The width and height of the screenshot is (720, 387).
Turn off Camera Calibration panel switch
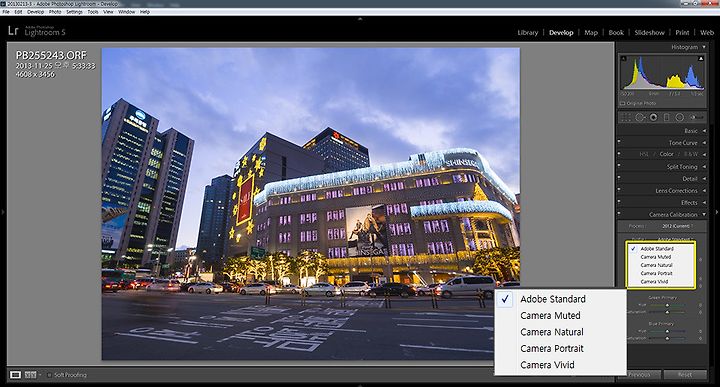tap(619, 213)
